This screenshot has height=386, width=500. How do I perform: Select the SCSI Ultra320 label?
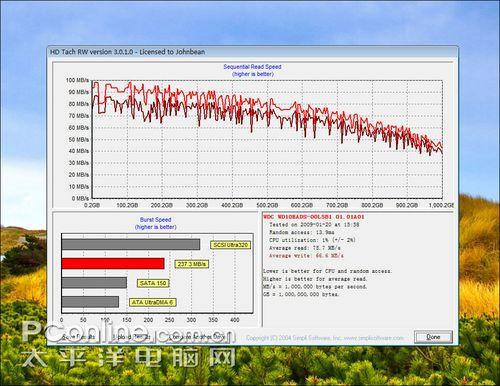pos(230,245)
